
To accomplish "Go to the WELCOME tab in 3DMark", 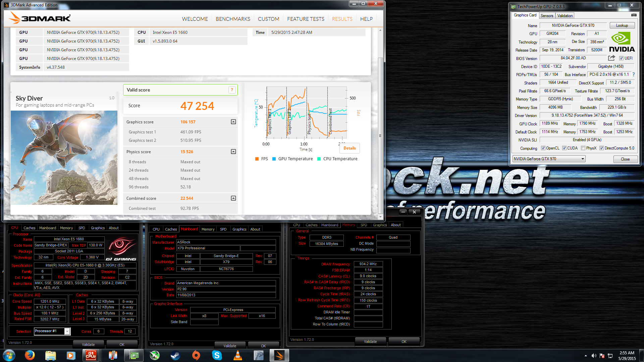I will pyautogui.click(x=195, y=19).
